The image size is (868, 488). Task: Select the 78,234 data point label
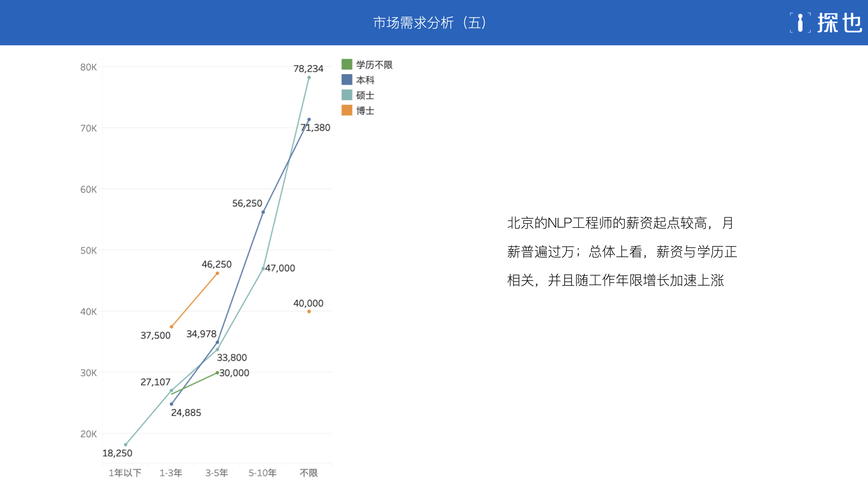308,69
